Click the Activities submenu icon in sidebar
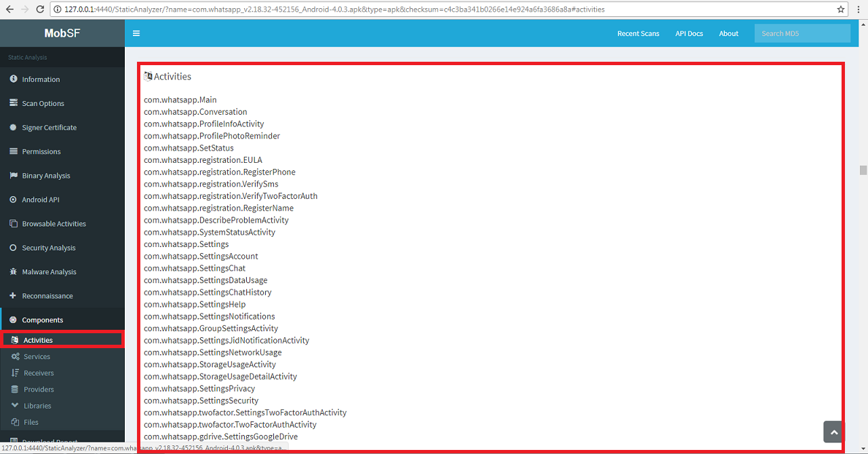 15,340
